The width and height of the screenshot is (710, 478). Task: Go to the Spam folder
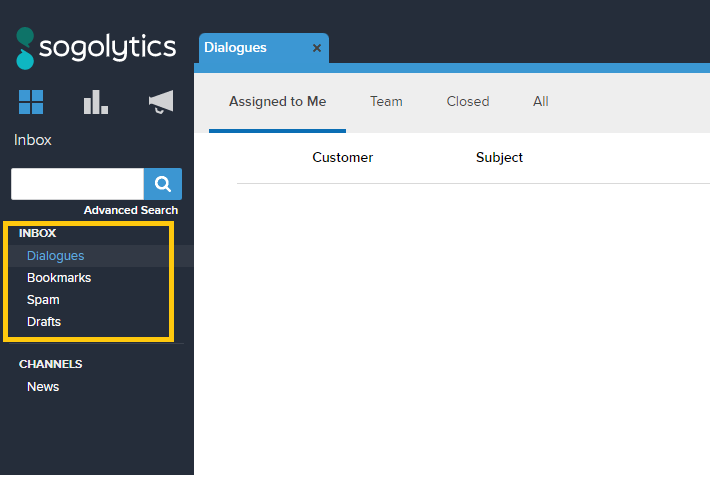point(43,300)
